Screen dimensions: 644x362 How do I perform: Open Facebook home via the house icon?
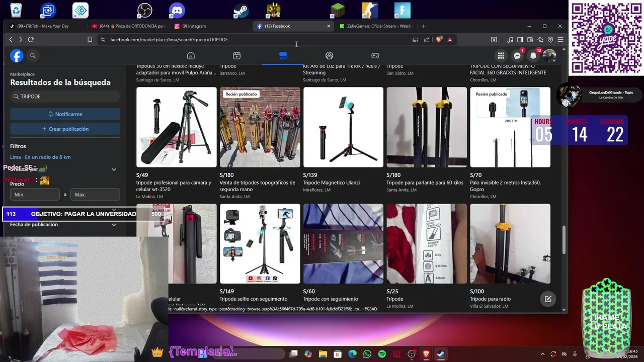click(191, 56)
